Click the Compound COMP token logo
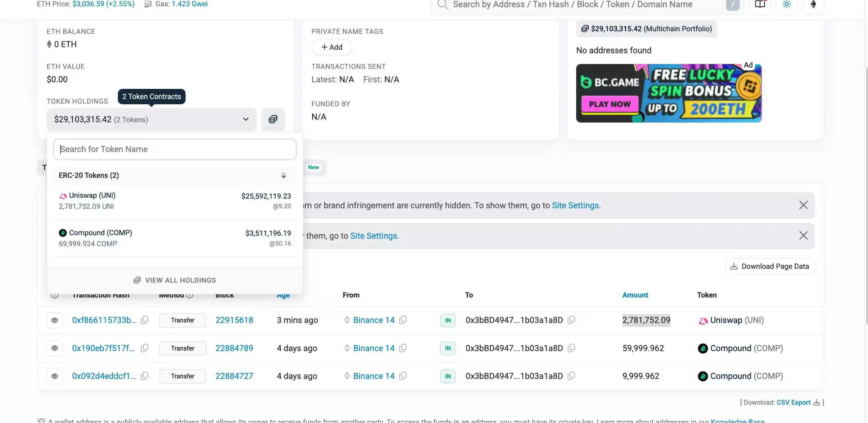The image size is (868, 423). click(x=63, y=233)
